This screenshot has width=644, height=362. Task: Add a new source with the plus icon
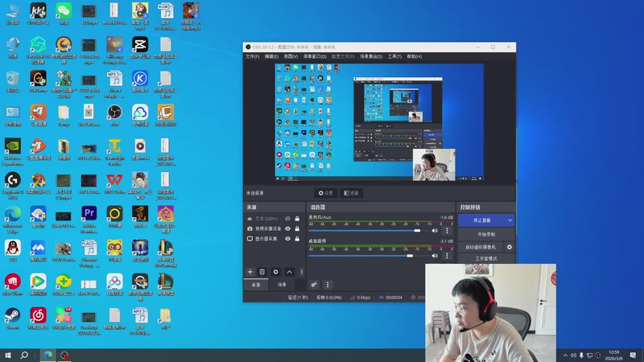pyautogui.click(x=250, y=272)
